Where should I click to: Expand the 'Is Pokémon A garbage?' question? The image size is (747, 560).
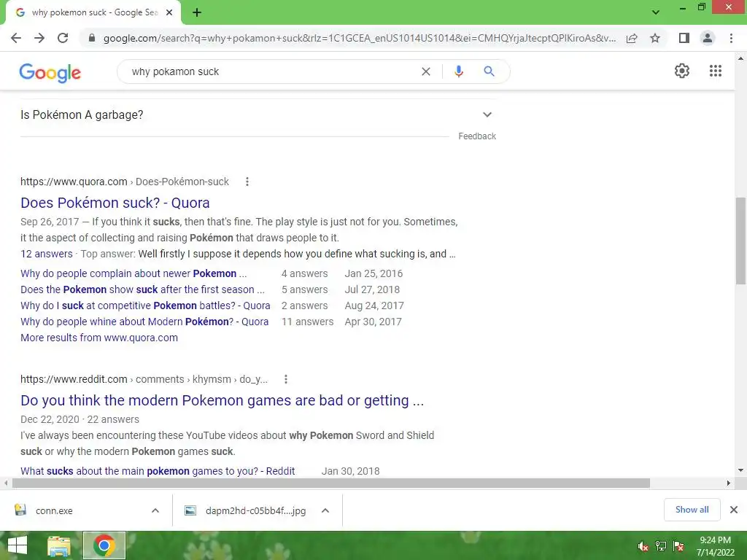coord(258,114)
